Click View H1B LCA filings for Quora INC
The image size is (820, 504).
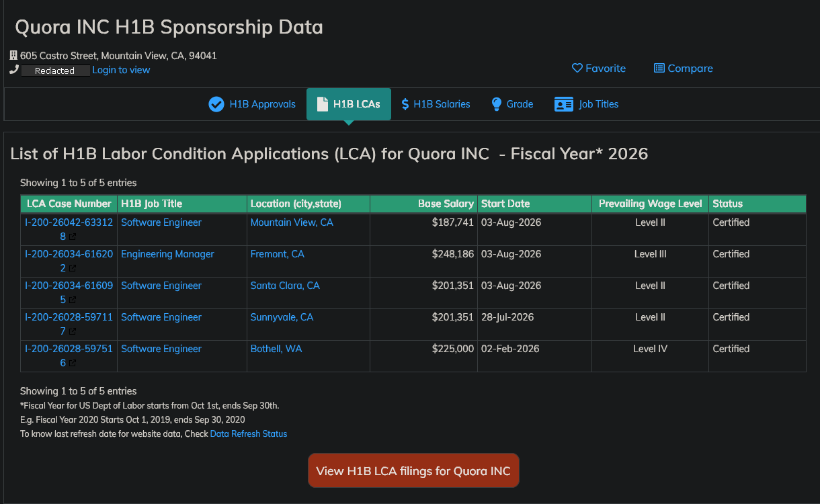(x=413, y=471)
